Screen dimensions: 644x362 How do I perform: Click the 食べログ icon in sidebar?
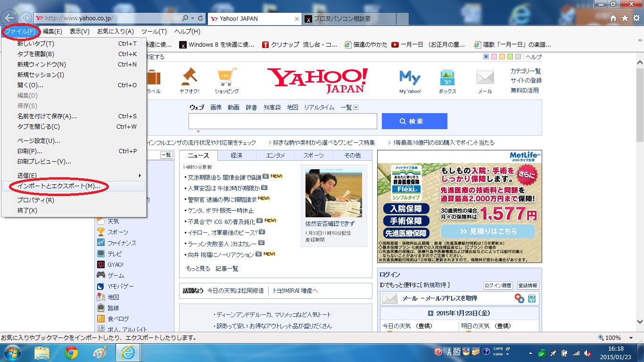click(101, 319)
